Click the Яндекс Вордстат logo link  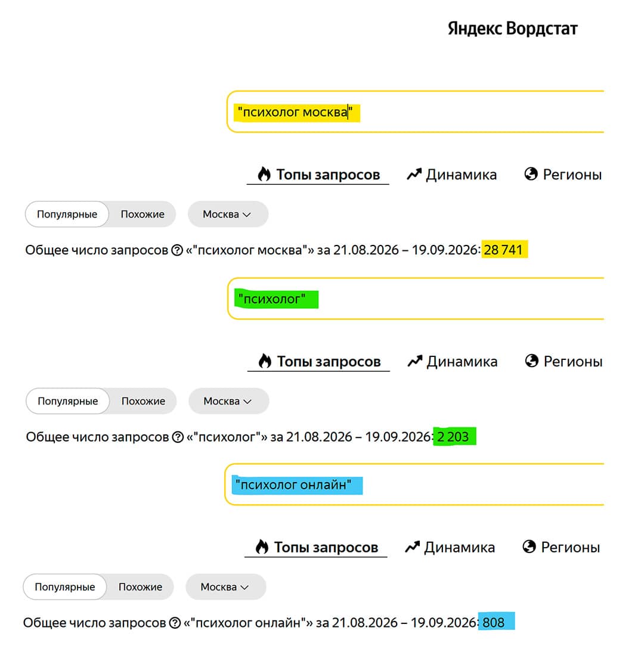pyautogui.click(x=512, y=29)
